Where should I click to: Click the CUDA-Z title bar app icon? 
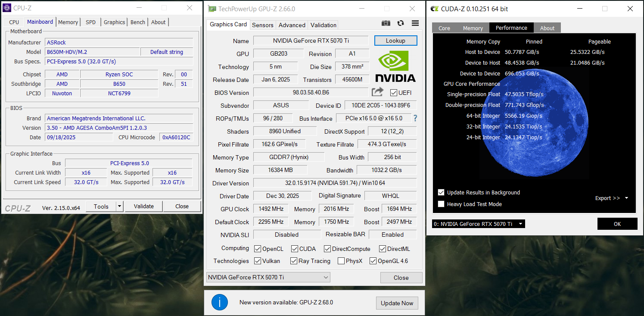pos(435,9)
